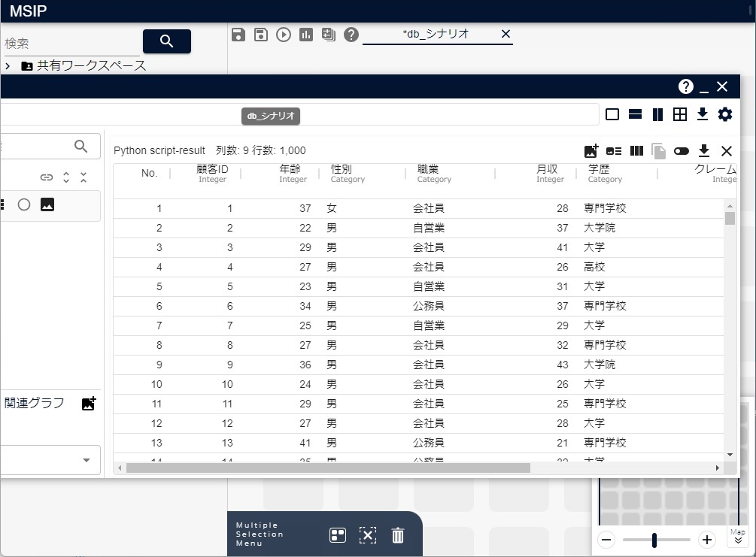Click the trash icon in the Multiple Selection Menu
The height and width of the screenshot is (557, 756).
(x=398, y=535)
